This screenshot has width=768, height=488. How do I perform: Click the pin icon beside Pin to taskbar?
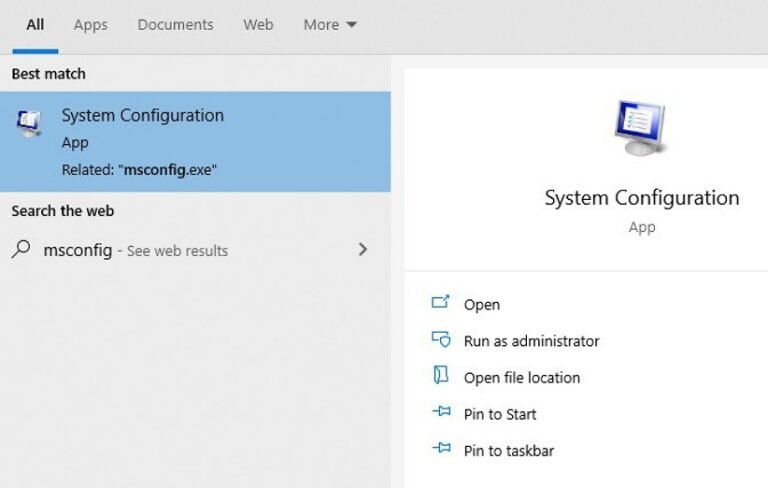tap(441, 450)
